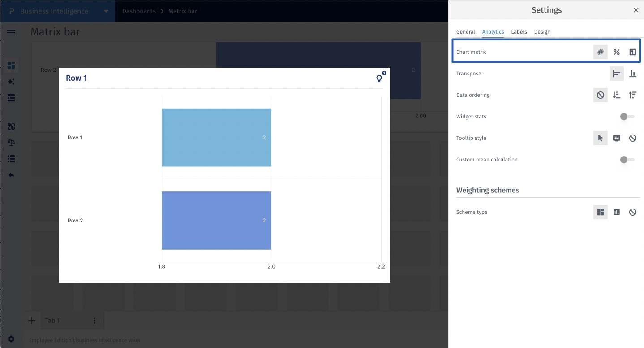Toggle off tooltip style with the none icon
This screenshot has height=348, width=644.
633,138
